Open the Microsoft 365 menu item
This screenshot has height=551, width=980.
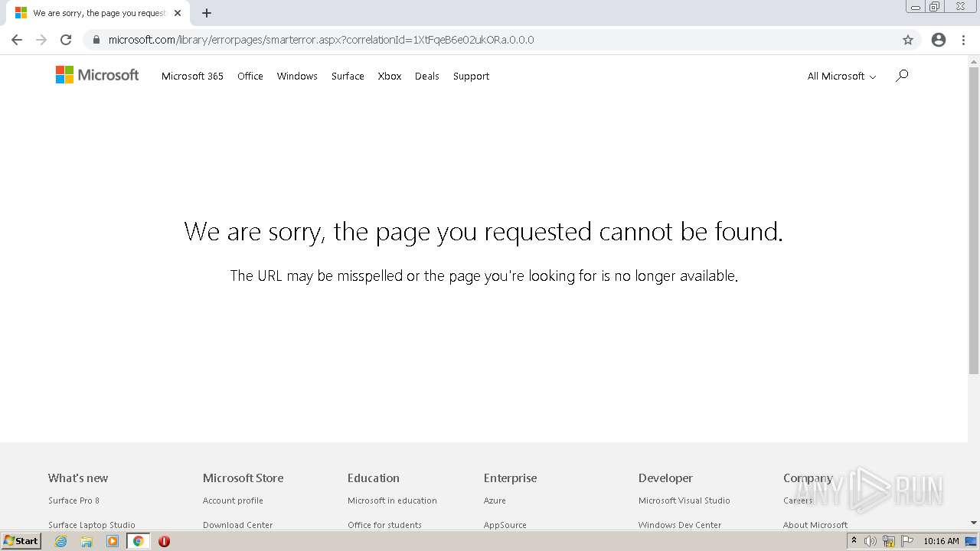[192, 76]
